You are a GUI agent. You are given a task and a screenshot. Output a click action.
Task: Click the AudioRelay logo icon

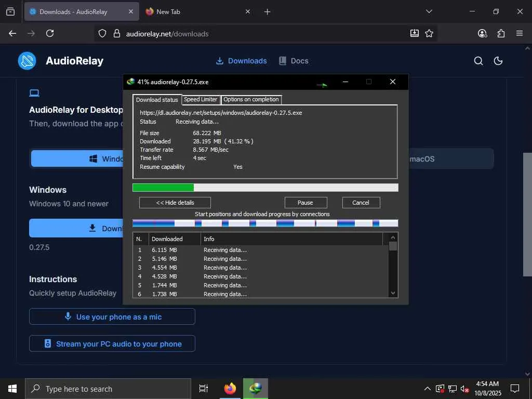[x=27, y=61]
